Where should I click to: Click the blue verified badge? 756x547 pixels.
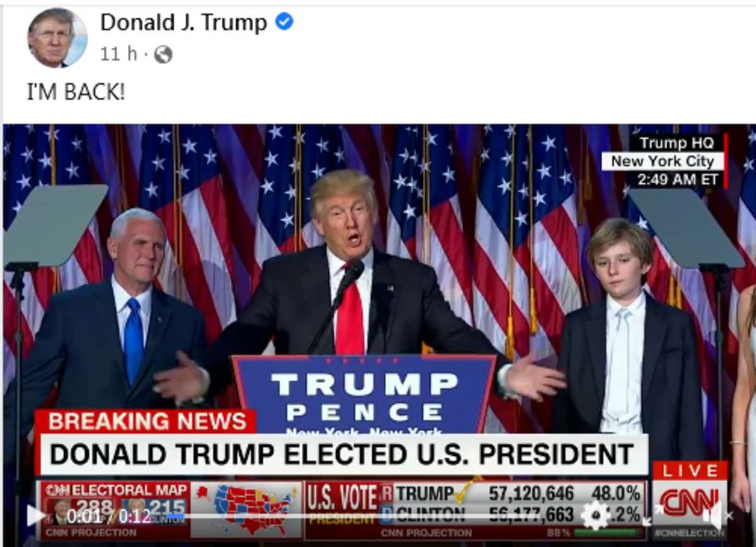[284, 23]
